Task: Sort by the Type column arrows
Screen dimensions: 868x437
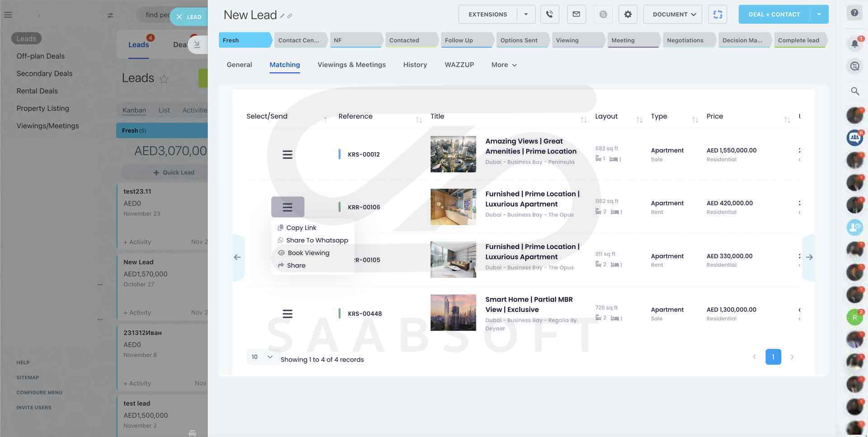Action: tap(695, 120)
